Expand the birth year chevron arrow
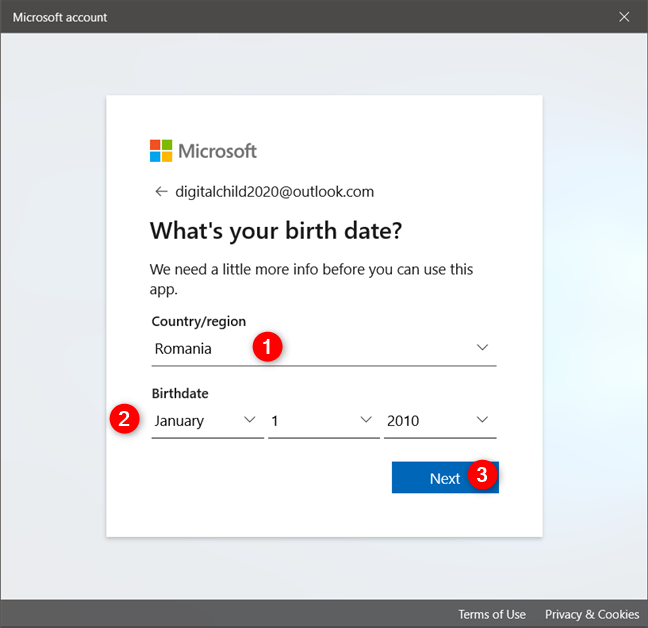This screenshot has height=628, width=648. [482, 421]
